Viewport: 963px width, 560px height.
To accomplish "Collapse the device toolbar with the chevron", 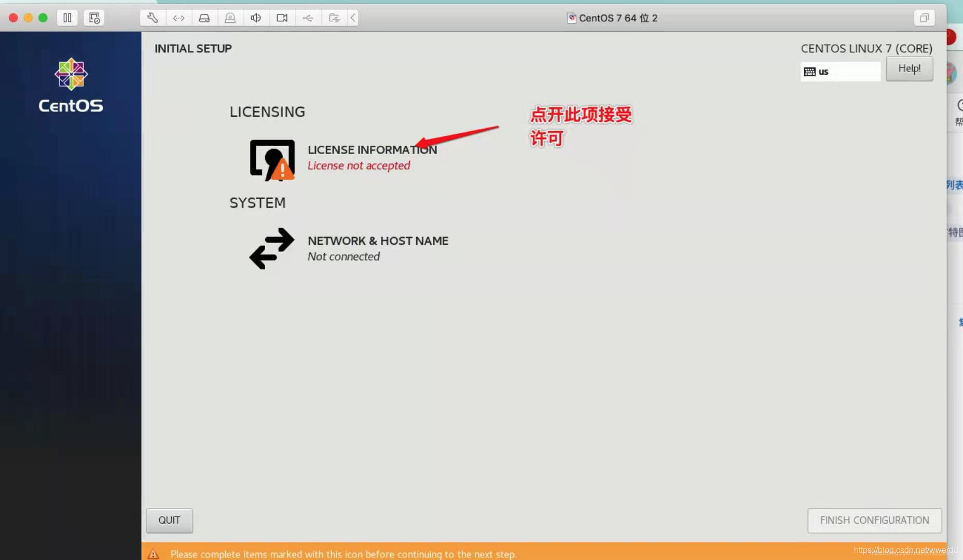I will pos(353,18).
